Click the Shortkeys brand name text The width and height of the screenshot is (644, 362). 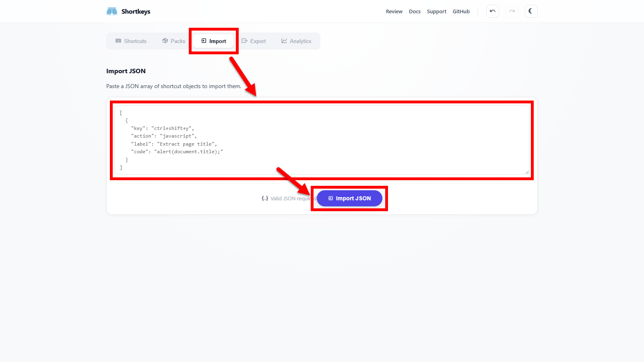136,12
